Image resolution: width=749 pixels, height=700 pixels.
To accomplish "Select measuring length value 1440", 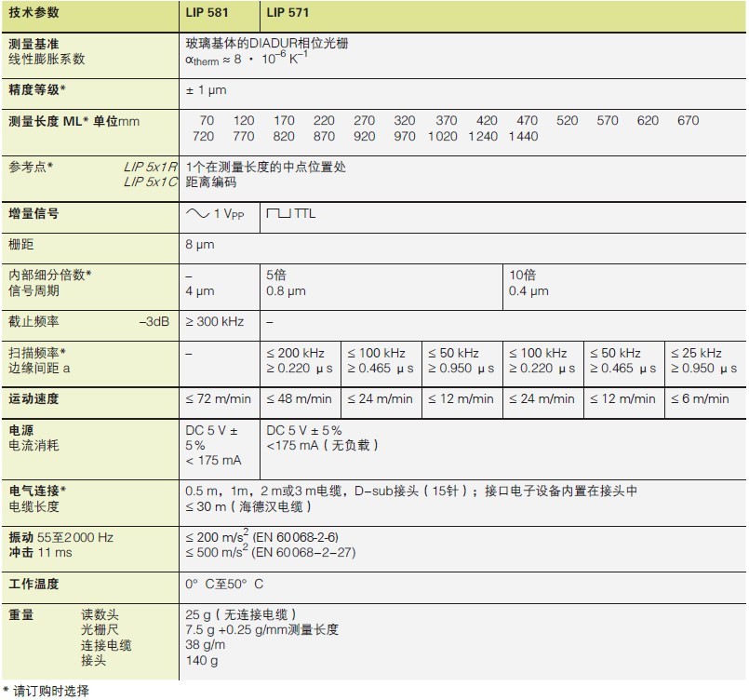I will [x=524, y=136].
